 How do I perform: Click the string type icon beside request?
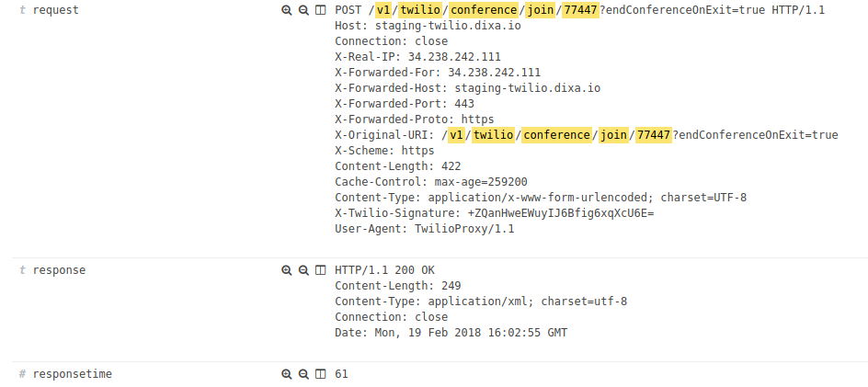coord(23,10)
